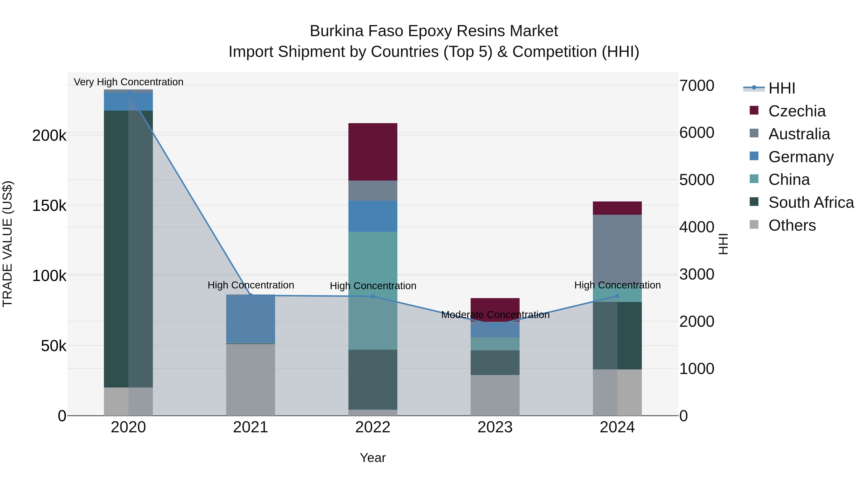Screen dimensions: 868x488
Task: Click the 150k left axis tick label
Action: [49, 206]
